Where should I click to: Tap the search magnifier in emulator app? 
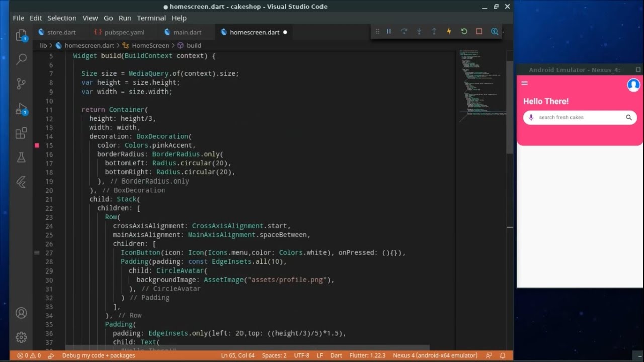[629, 117]
